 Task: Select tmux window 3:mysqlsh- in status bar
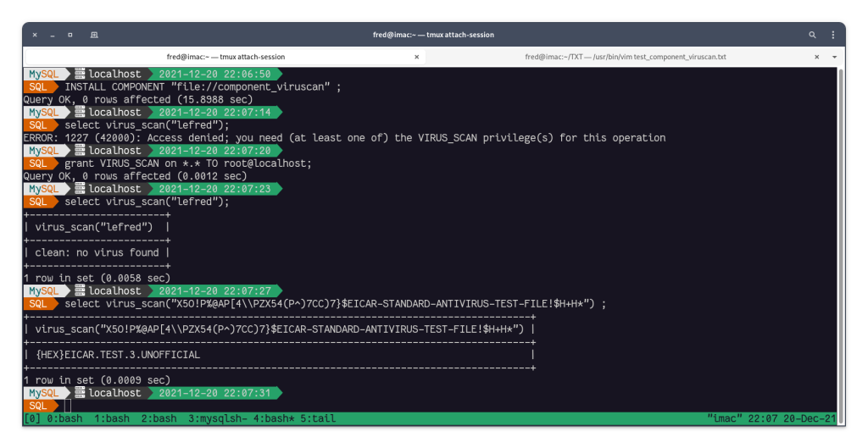click(218, 418)
